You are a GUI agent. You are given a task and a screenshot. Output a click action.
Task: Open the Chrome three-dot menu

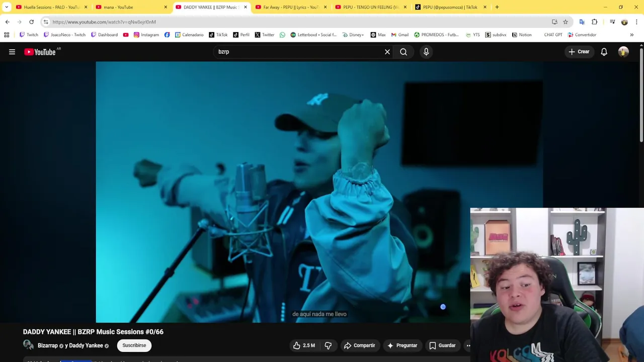(x=636, y=22)
